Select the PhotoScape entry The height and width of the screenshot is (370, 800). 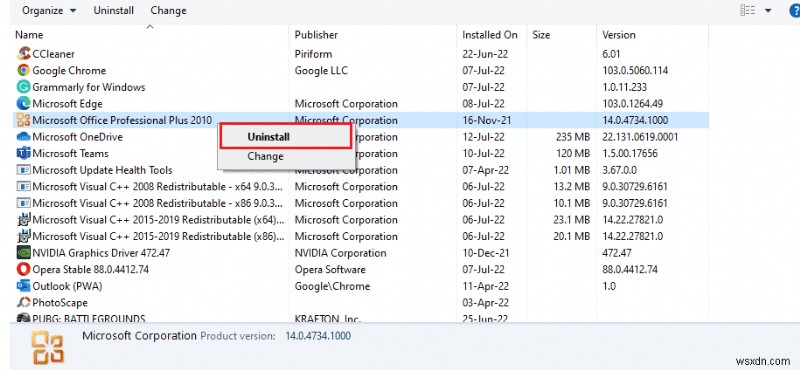[60, 303]
